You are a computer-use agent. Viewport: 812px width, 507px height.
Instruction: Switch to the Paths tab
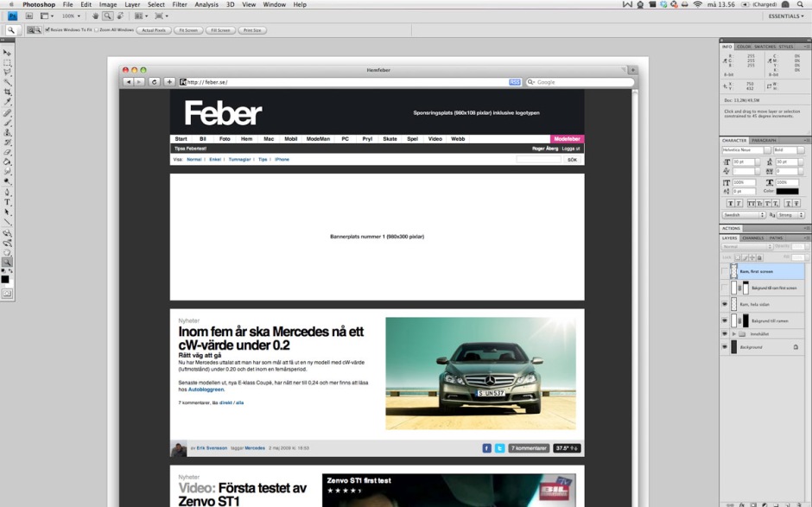[776, 238]
